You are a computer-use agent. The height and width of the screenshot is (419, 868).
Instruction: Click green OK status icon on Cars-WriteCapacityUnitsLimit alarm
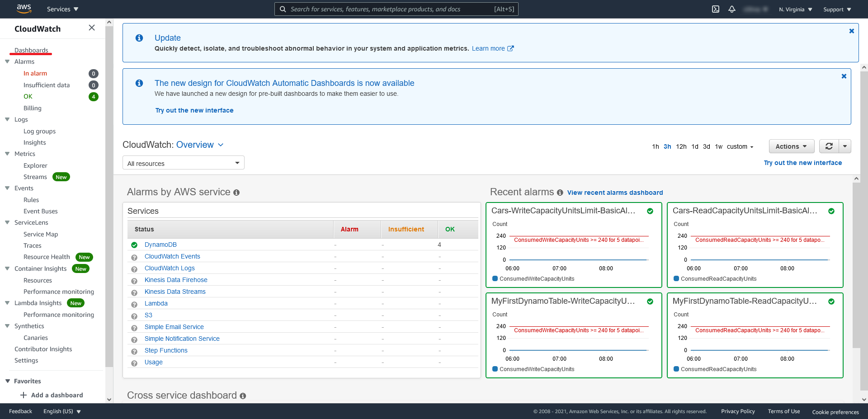pos(650,211)
